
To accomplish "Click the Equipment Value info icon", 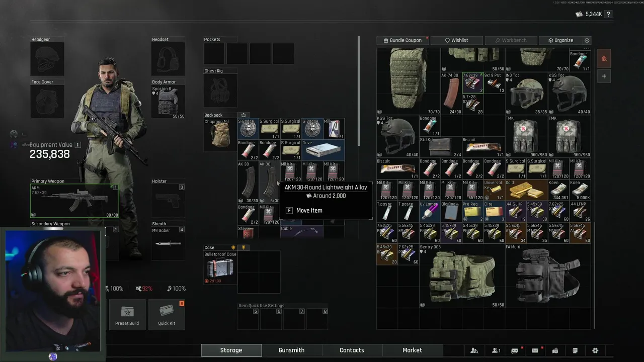I will 77,145.
